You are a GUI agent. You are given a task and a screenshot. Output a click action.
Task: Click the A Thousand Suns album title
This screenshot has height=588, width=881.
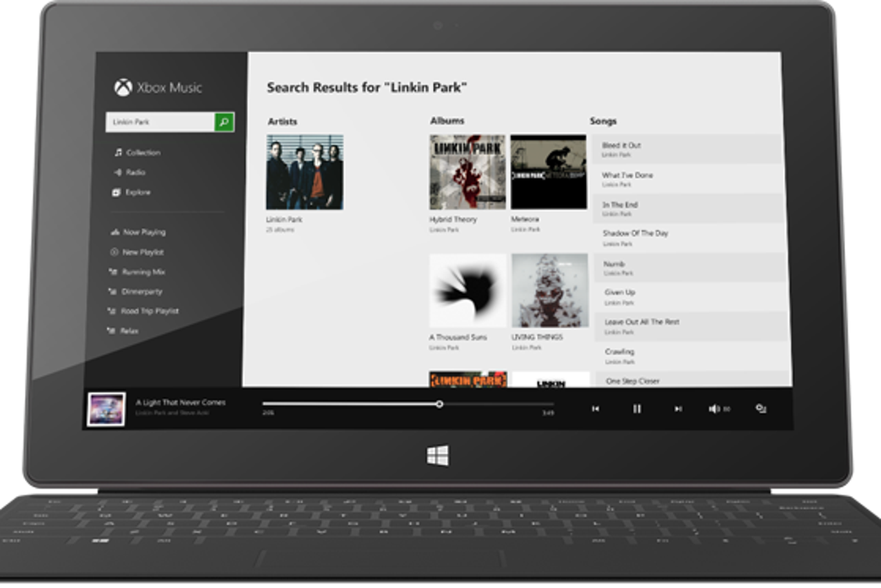(458, 338)
